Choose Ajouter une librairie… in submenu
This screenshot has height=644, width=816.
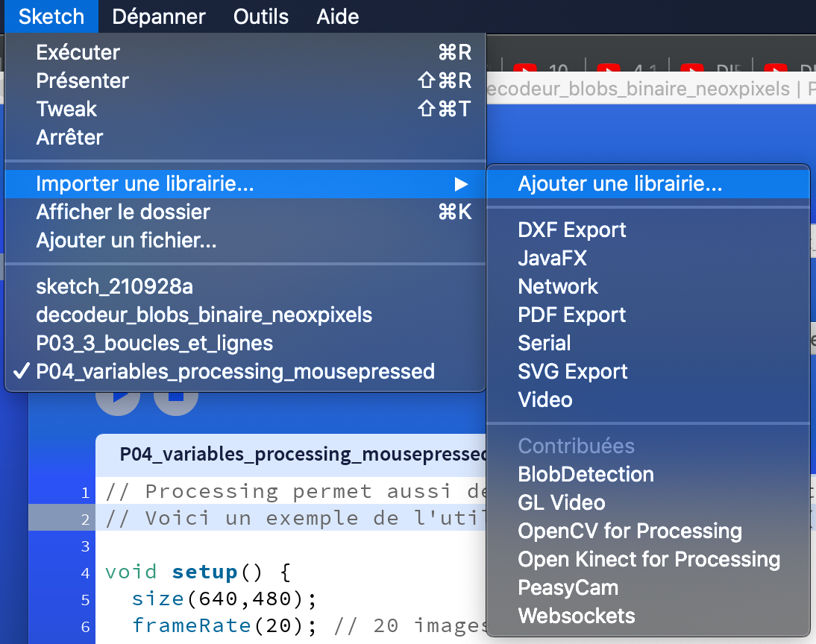619,184
